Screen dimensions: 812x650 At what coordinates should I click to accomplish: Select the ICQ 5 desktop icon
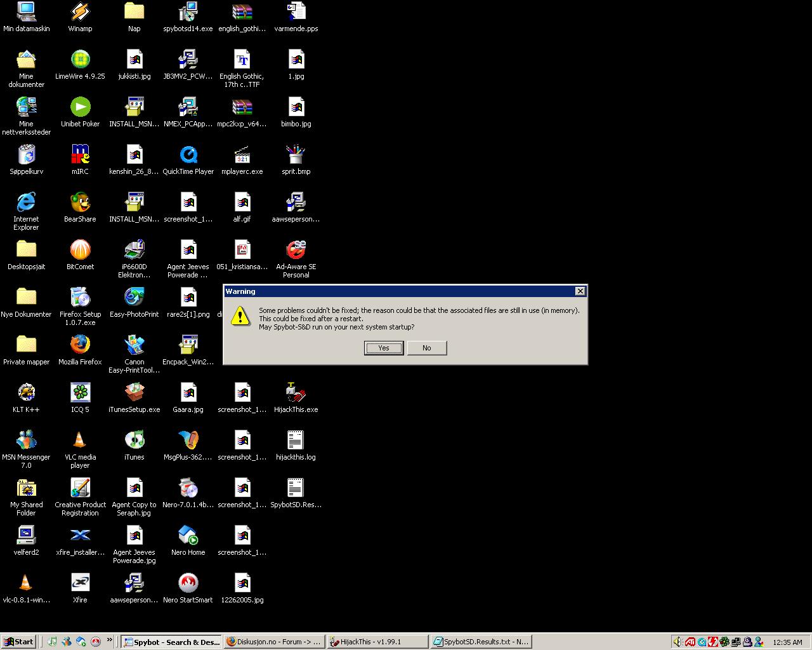[80, 398]
